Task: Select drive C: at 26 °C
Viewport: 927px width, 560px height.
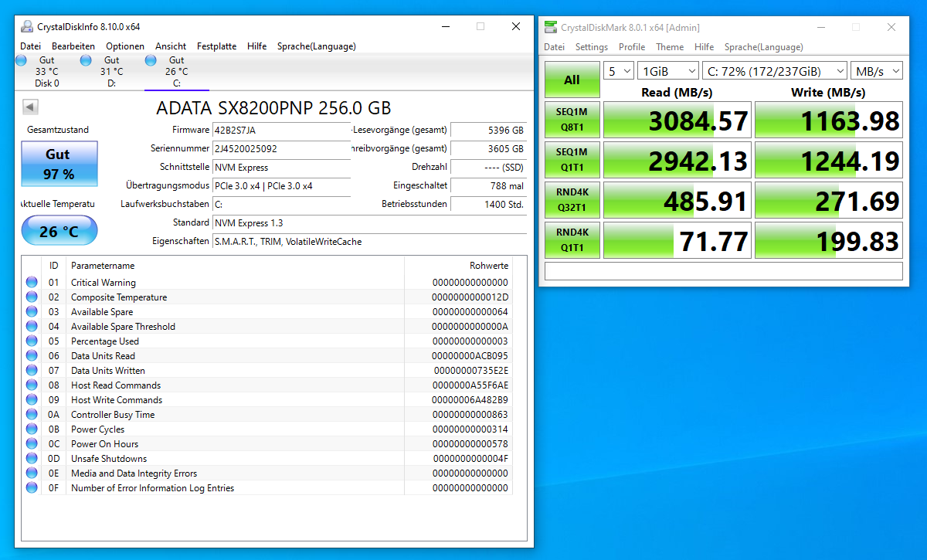Action: (x=176, y=71)
